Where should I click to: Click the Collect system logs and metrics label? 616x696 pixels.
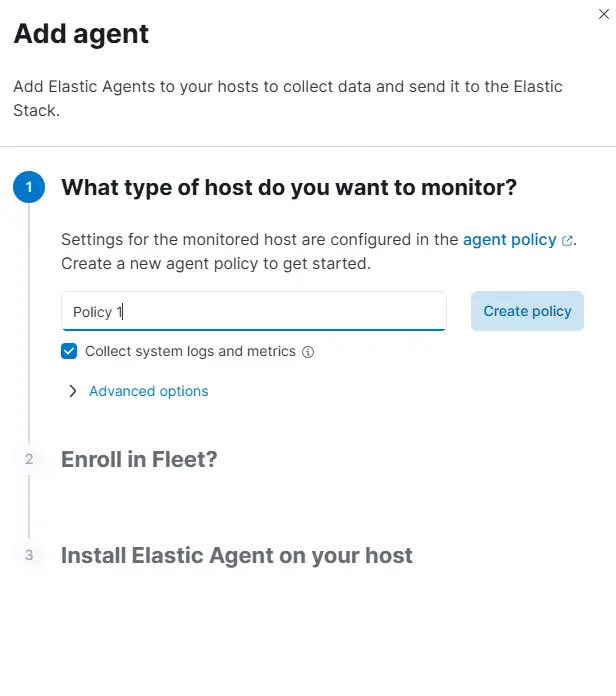tap(190, 351)
